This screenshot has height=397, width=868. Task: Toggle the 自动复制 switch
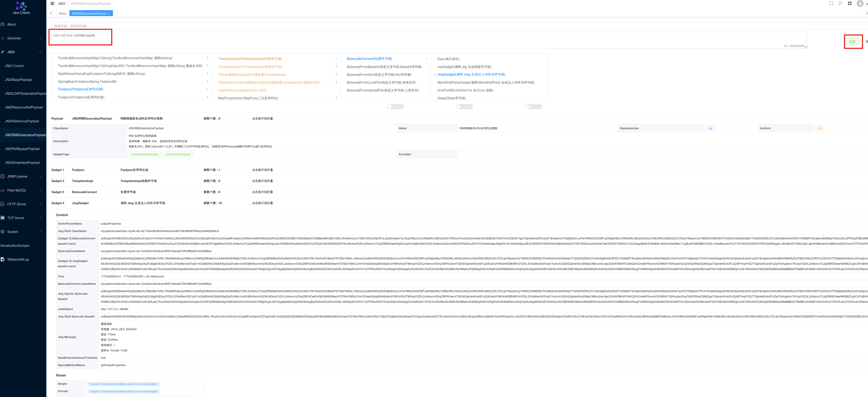464,107
